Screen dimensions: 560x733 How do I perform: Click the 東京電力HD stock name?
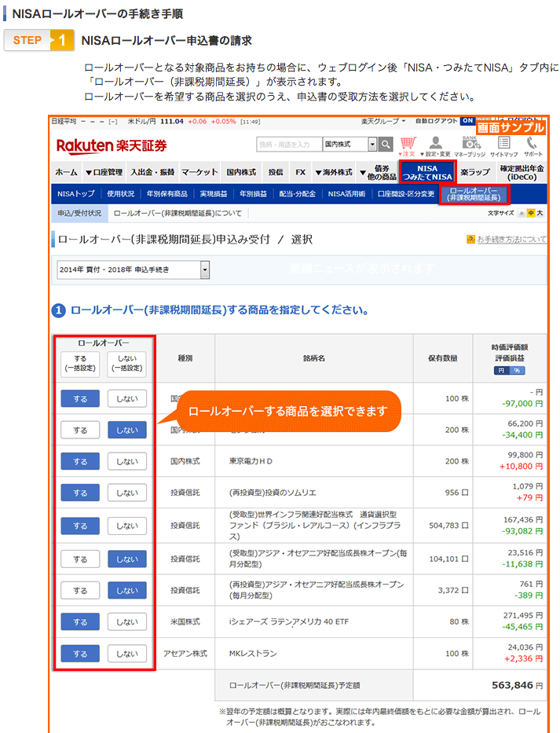[x=251, y=461]
